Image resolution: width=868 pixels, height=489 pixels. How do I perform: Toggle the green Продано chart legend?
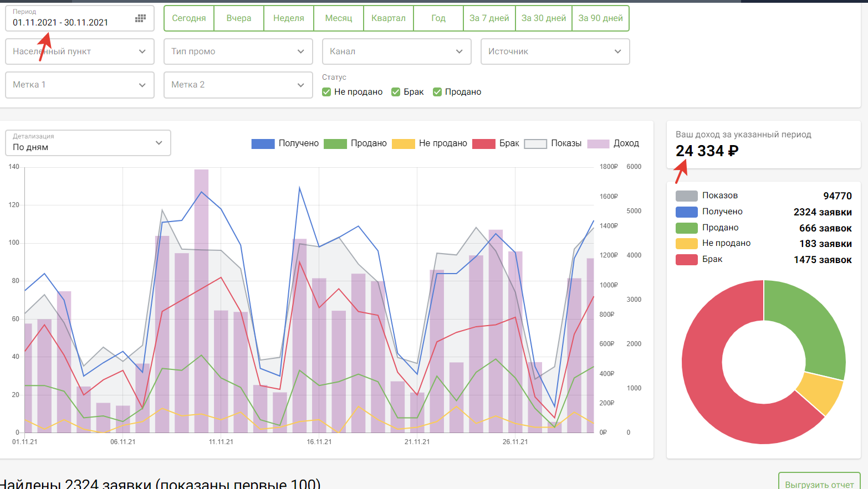pos(335,144)
